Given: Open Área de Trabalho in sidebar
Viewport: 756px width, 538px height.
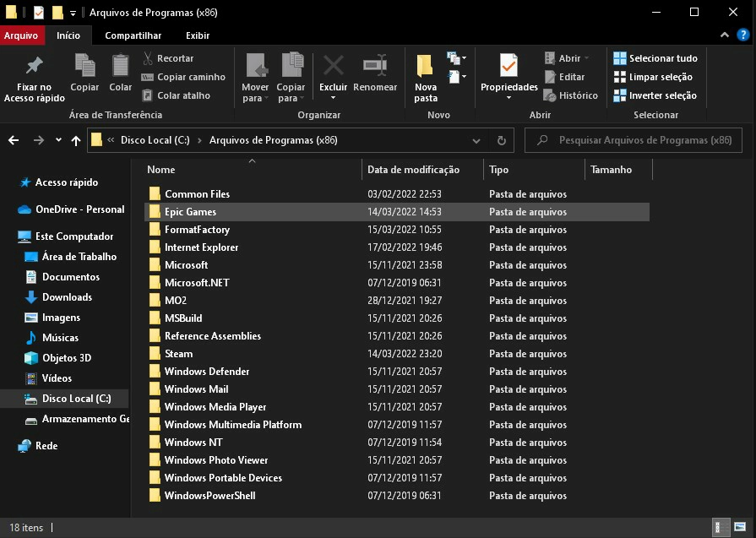Looking at the screenshot, I should tap(71, 257).
